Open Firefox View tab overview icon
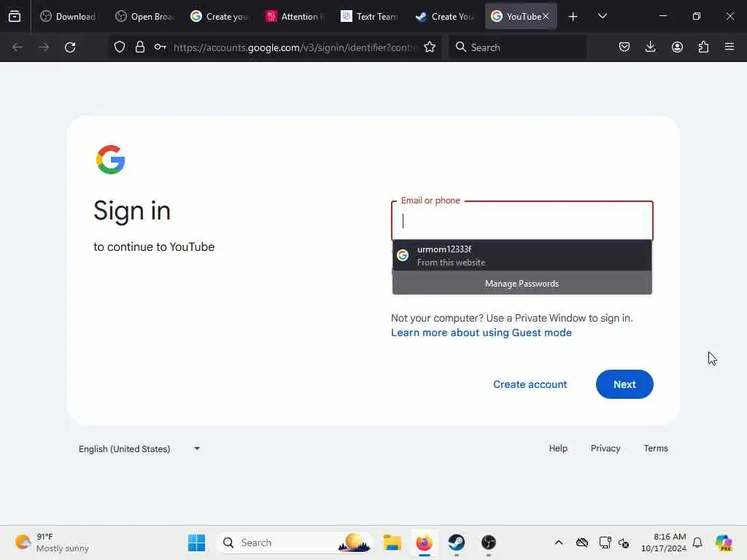 tap(15, 16)
